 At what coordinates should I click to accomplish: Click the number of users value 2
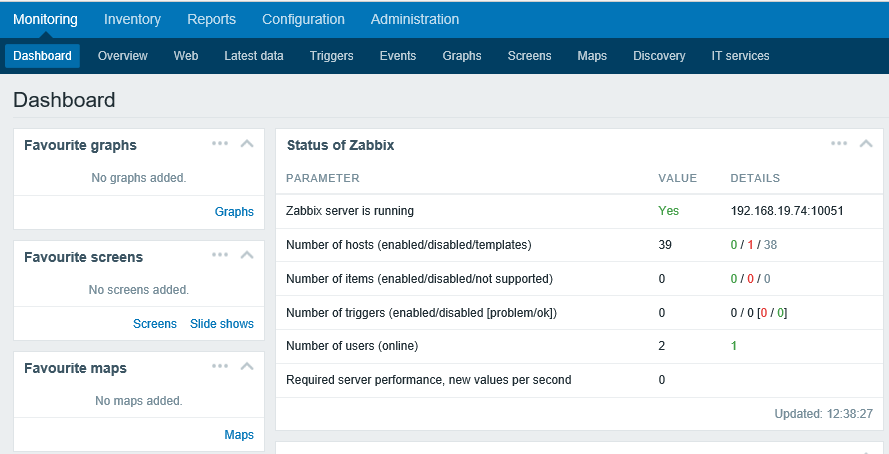click(662, 346)
